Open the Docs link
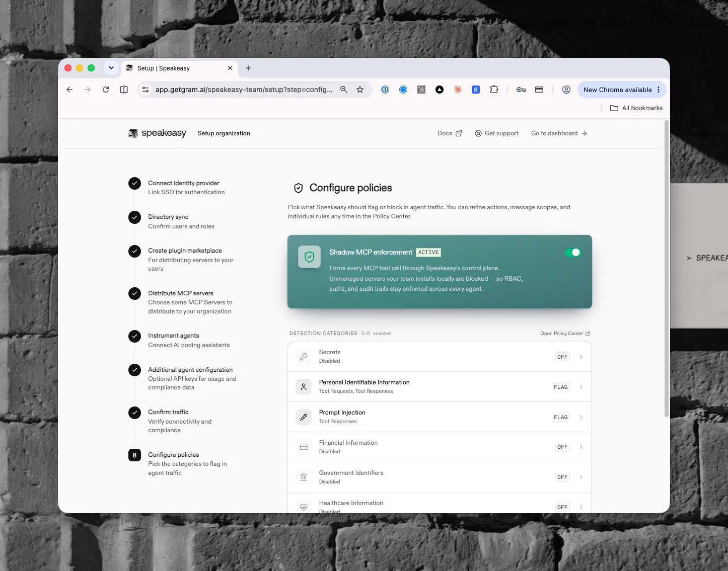This screenshot has height=571, width=728. point(450,133)
